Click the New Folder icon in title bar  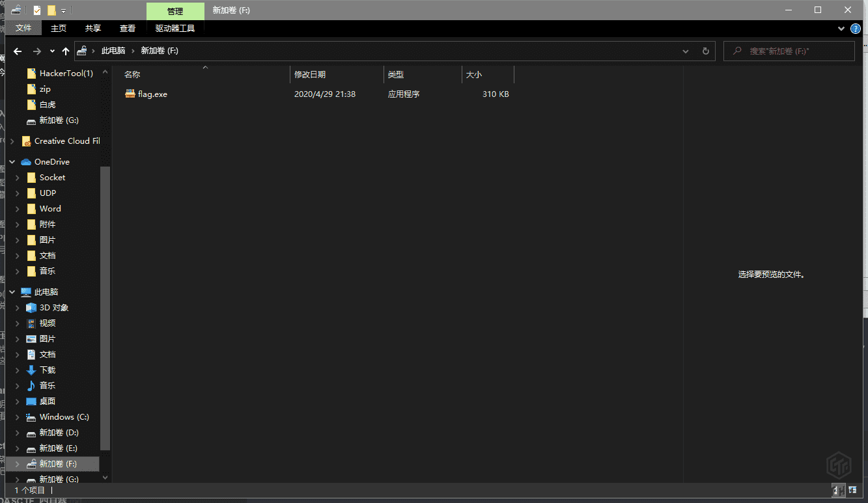coord(51,10)
